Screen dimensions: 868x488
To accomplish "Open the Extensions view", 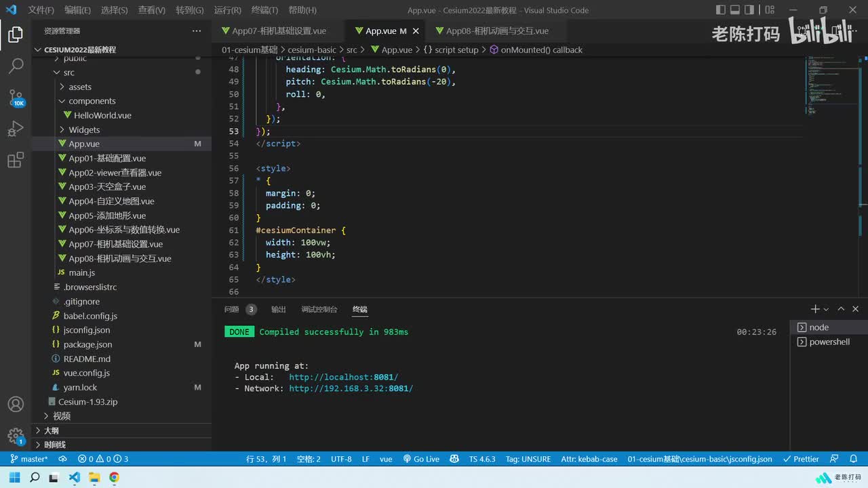I will (x=16, y=160).
